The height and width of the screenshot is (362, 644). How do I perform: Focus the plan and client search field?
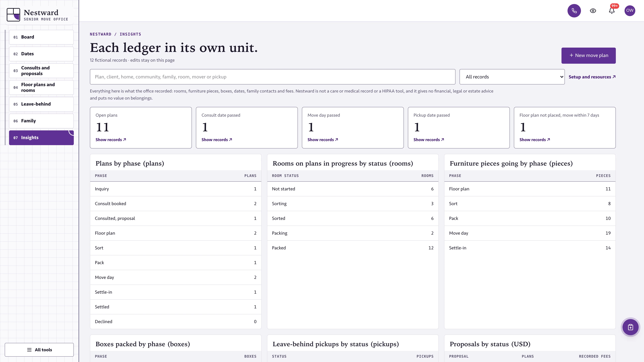(x=273, y=77)
